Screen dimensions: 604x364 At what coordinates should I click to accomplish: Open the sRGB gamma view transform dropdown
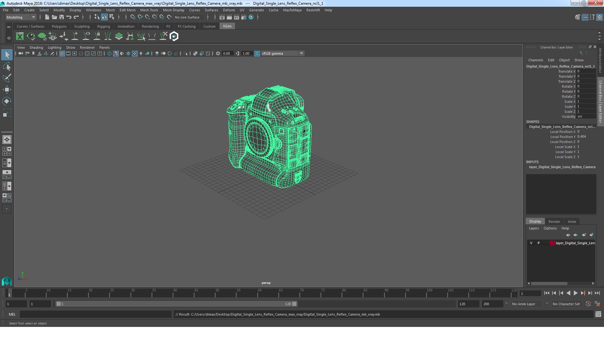pos(282,53)
